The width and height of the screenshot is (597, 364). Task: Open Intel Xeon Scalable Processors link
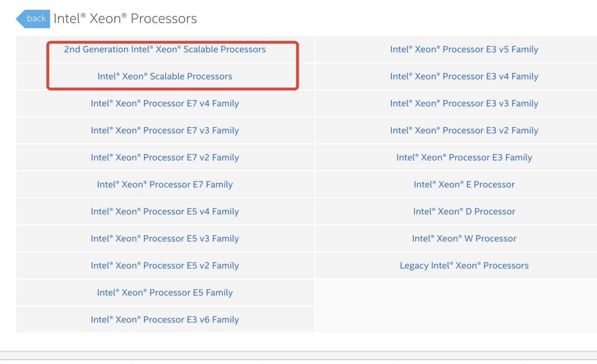click(165, 76)
